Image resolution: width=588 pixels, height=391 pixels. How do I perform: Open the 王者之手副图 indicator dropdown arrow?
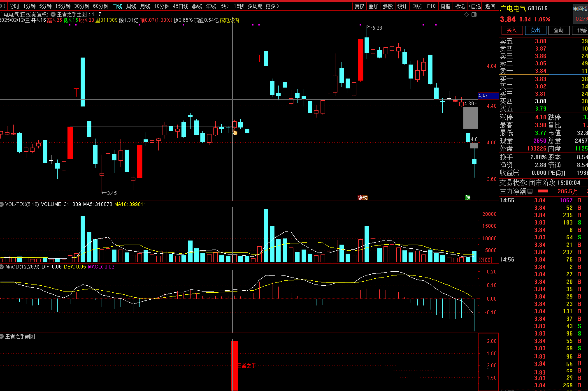tap(2, 336)
